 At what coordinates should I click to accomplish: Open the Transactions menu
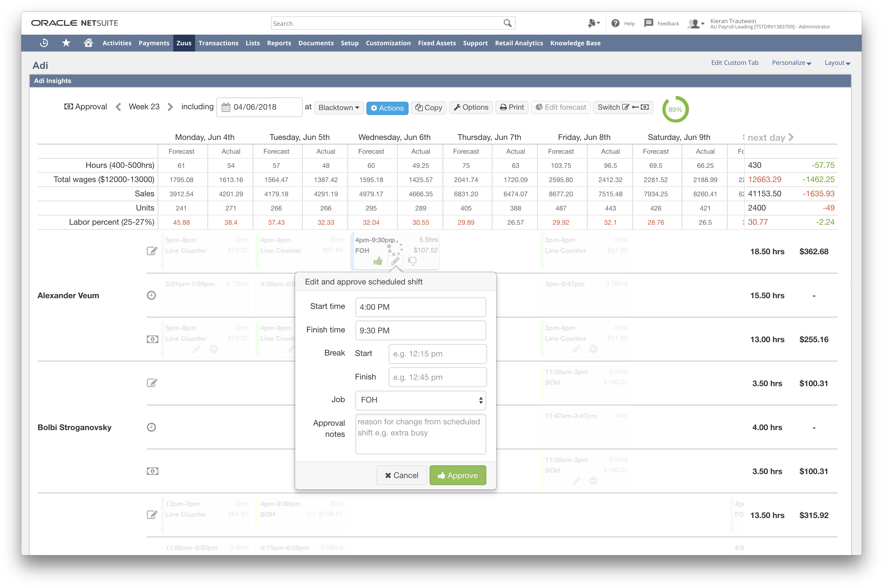click(218, 43)
